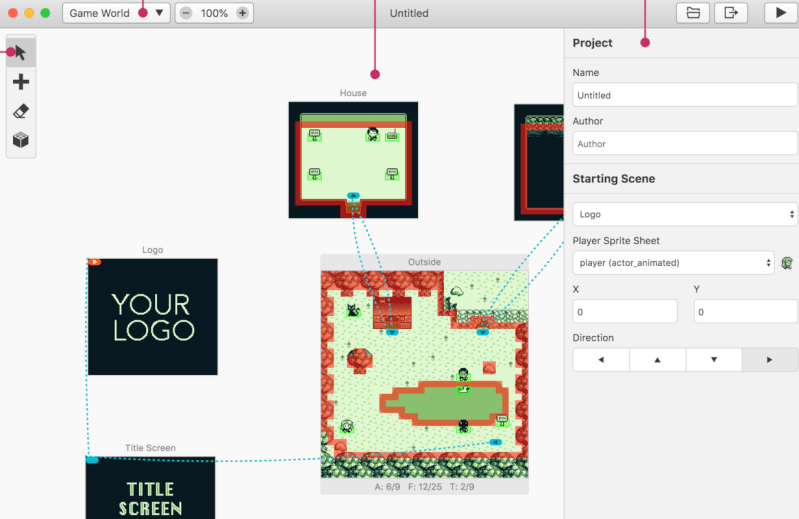The image size is (799, 519).
Task: Click the project Name input field
Action: [684, 95]
